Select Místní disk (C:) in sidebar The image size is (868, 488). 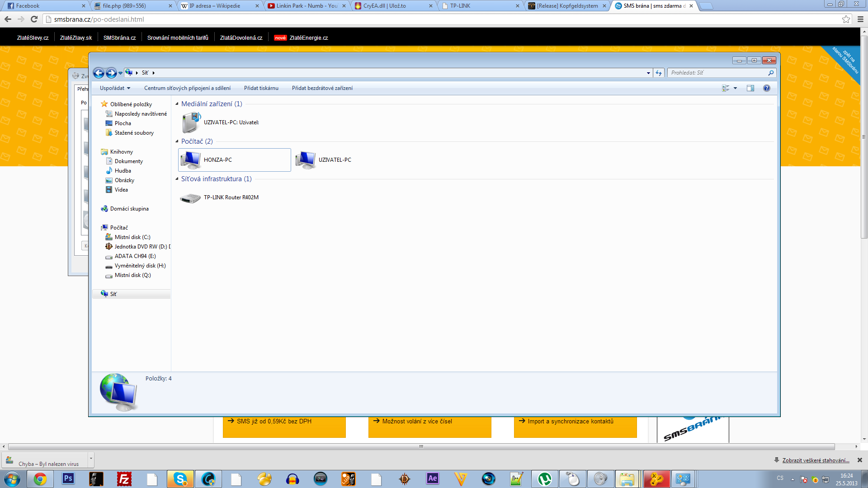[x=132, y=237]
